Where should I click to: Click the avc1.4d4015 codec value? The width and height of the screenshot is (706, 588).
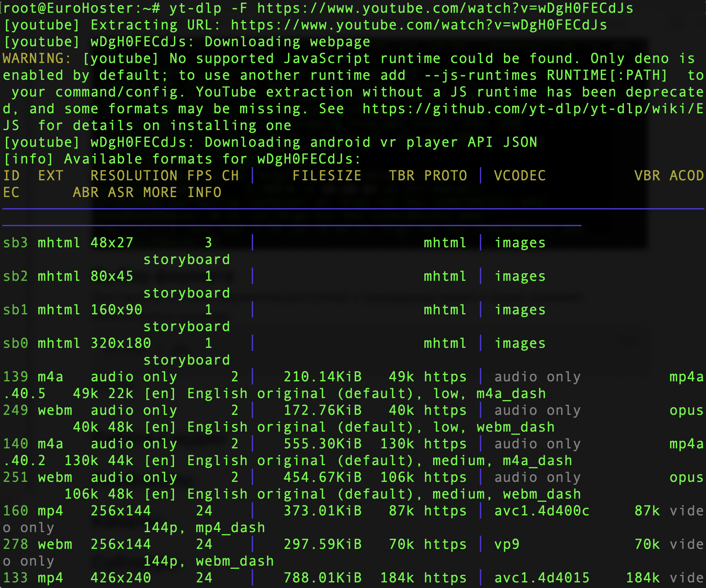tap(542, 578)
